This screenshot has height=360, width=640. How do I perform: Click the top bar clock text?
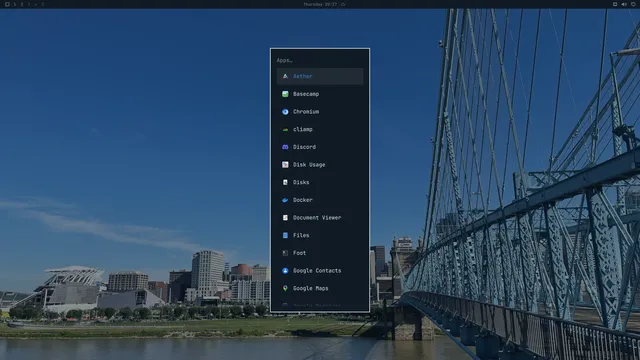pyautogui.click(x=320, y=4)
